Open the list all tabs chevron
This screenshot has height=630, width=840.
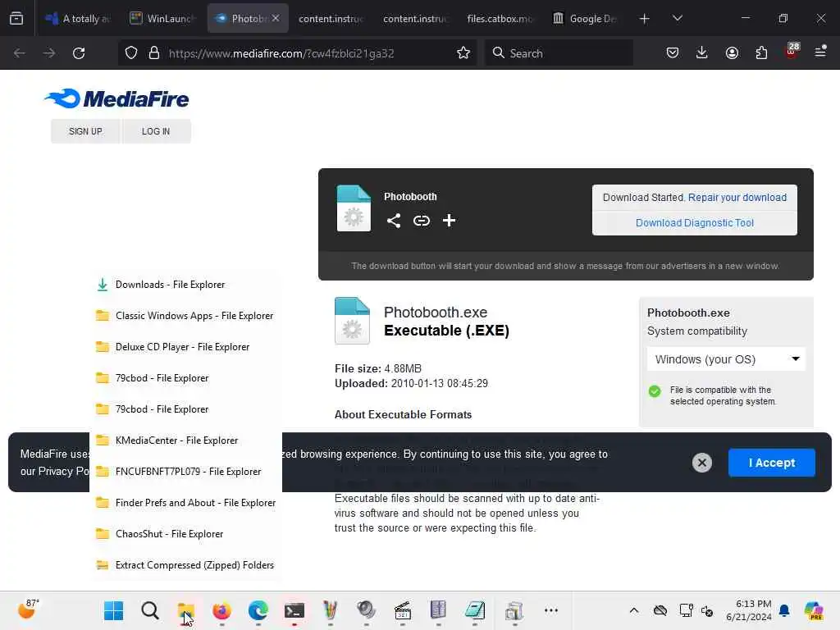click(677, 18)
